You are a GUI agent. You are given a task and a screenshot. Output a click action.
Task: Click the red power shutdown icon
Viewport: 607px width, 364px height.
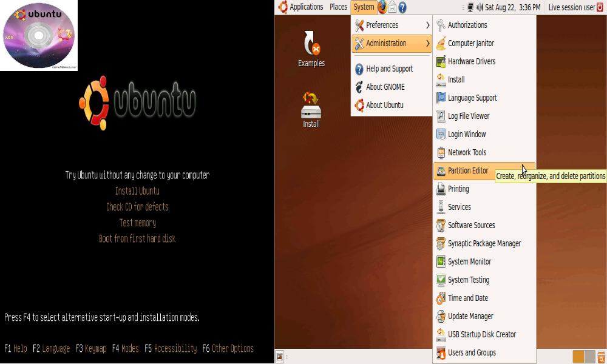pos(600,7)
